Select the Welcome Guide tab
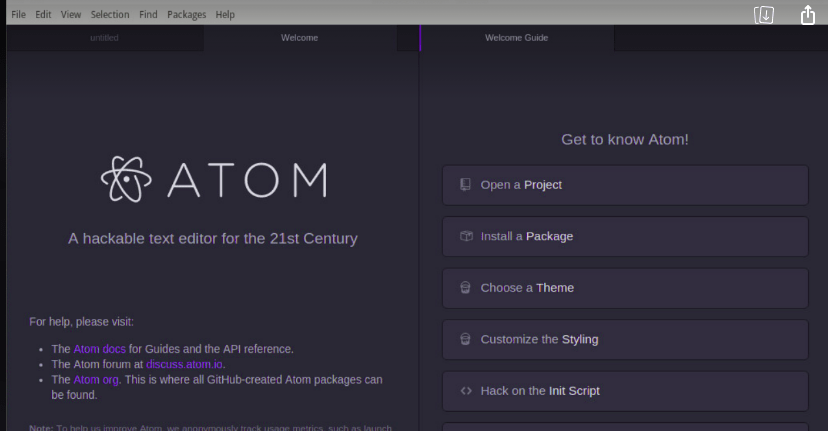 (516, 38)
